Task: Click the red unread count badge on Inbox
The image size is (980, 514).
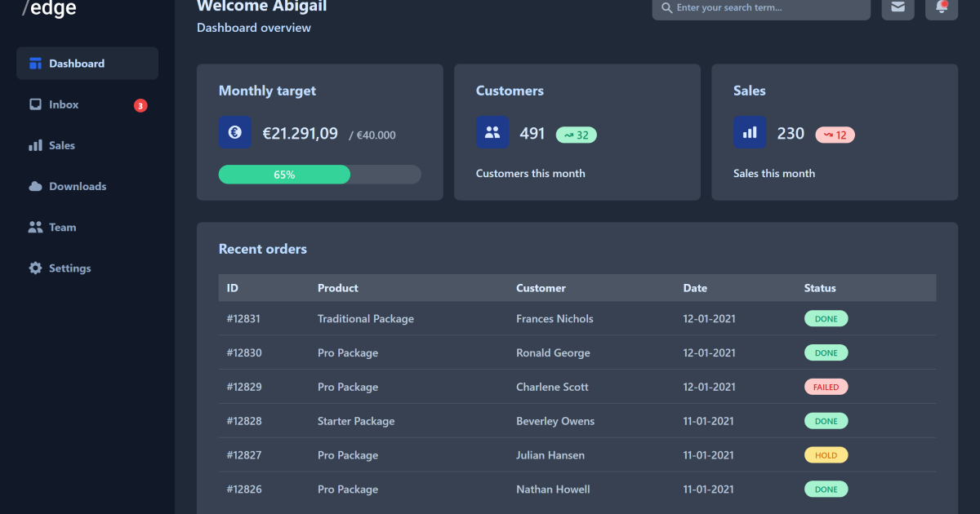Action: tap(140, 104)
